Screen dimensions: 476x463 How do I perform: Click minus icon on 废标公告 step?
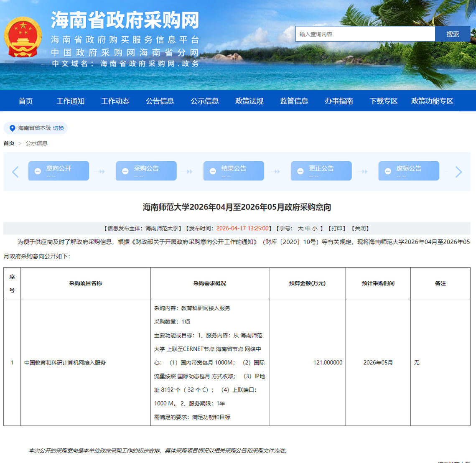coord(388,171)
